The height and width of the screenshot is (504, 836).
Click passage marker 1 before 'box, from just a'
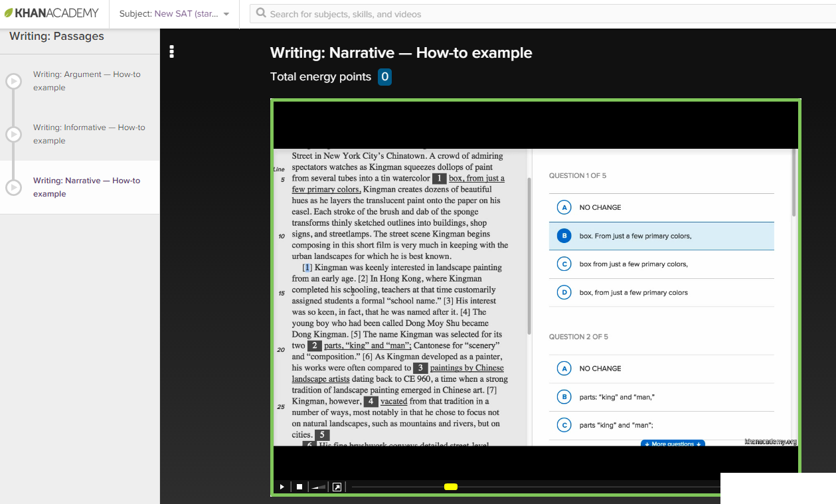439,179
